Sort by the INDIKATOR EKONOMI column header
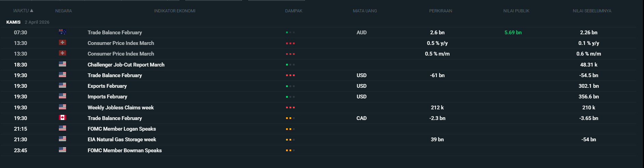The image size is (644, 168). click(x=175, y=11)
